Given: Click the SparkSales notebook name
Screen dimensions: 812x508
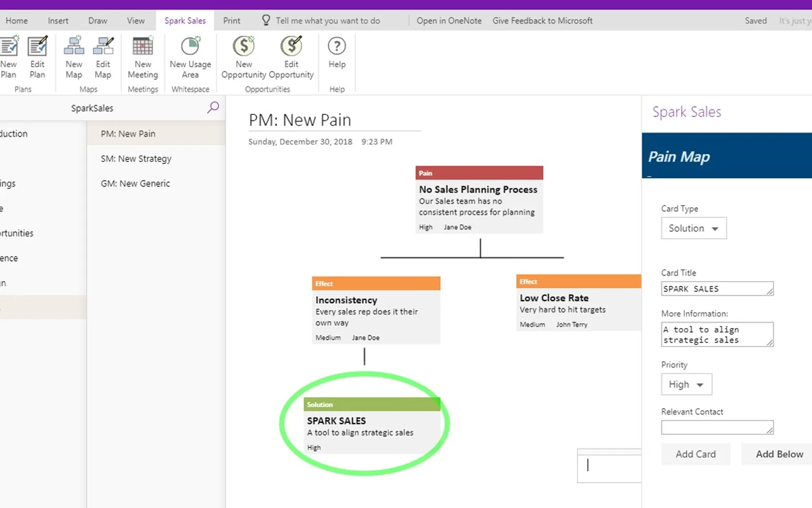Looking at the screenshot, I should (x=92, y=108).
